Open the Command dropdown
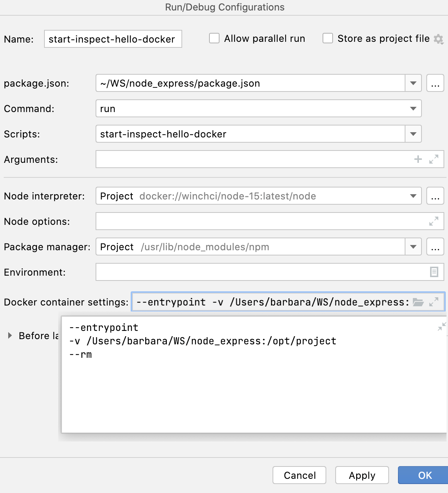448x493 pixels. click(x=413, y=108)
